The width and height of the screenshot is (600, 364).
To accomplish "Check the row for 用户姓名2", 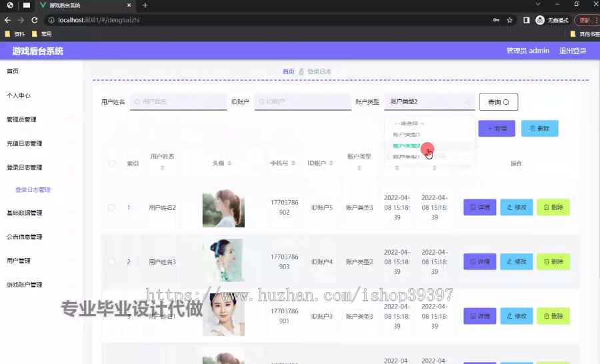I will click(x=111, y=207).
